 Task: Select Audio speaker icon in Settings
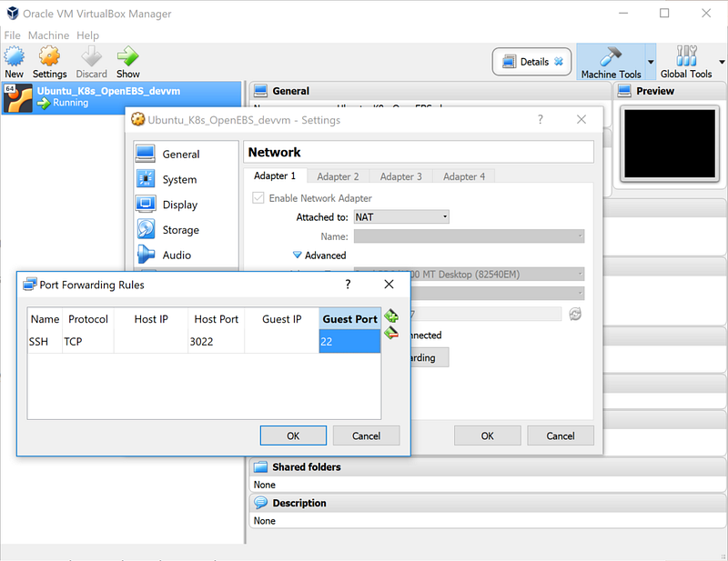146,255
